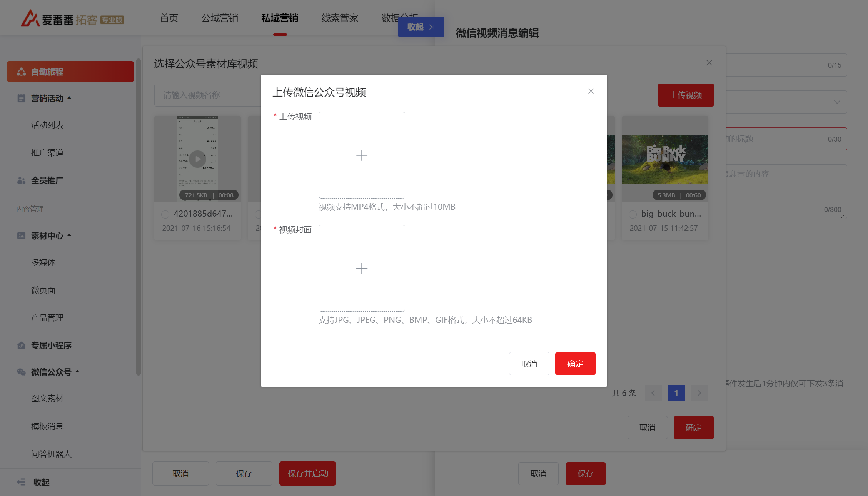Click the bottom-left 保存 button
This screenshot has height=496, width=868.
[x=244, y=473]
